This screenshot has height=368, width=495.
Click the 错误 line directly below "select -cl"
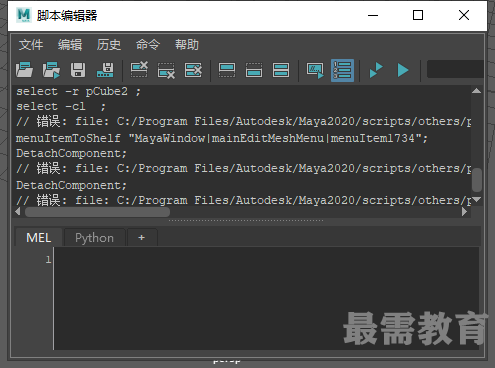[x=243, y=122]
